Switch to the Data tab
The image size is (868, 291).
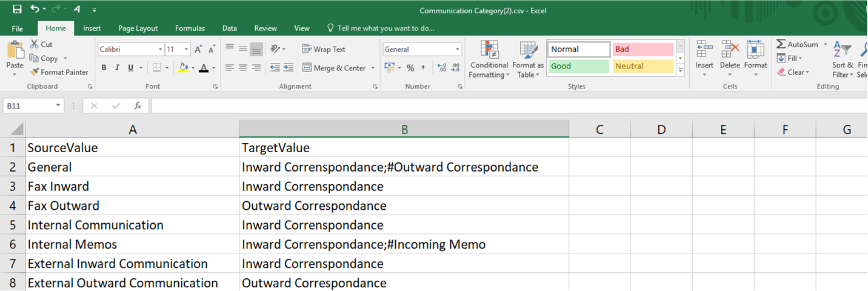pos(229,28)
